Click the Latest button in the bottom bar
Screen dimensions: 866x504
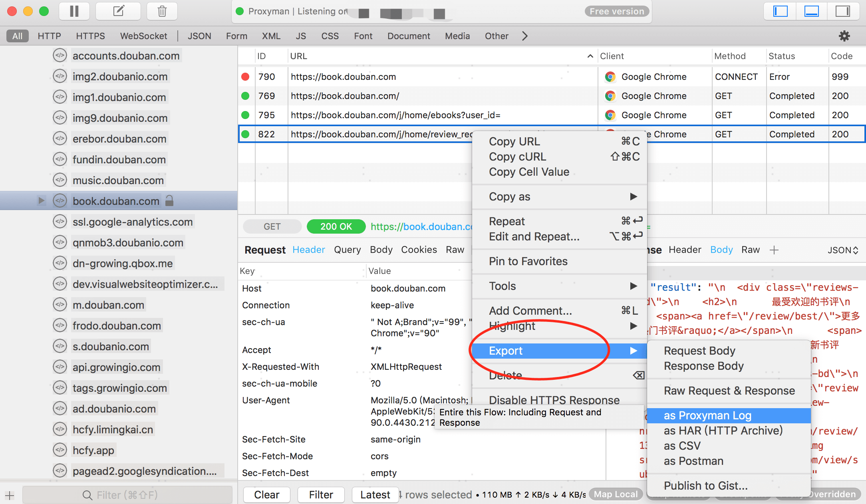click(375, 495)
